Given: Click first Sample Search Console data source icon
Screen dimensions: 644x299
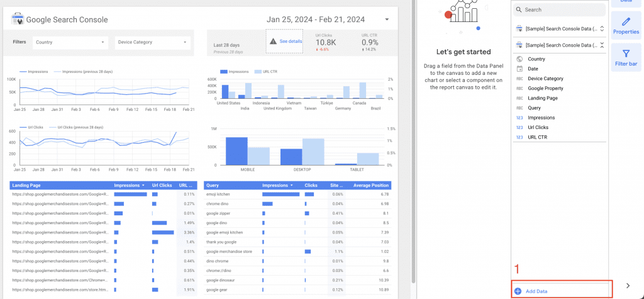Looking at the screenshot, I should point(519,29).
